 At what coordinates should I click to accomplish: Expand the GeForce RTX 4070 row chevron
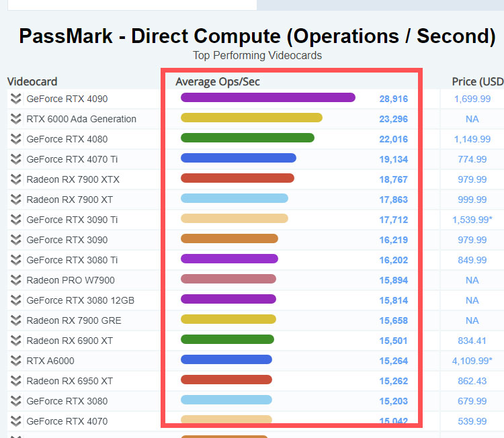[x=16, y=421]
